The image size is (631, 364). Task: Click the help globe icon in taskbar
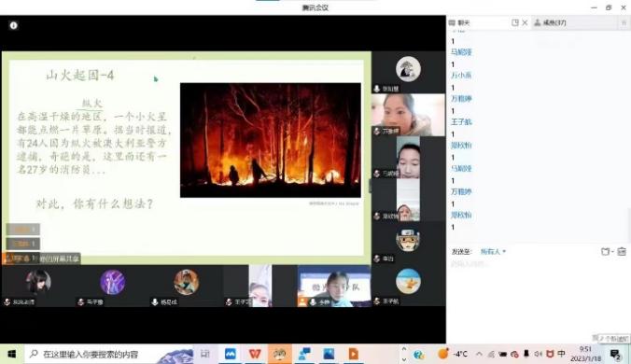pos(418,355)
